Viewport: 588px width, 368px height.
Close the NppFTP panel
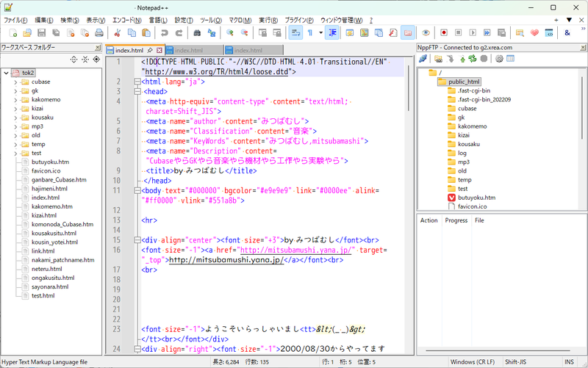click(583, 48)
